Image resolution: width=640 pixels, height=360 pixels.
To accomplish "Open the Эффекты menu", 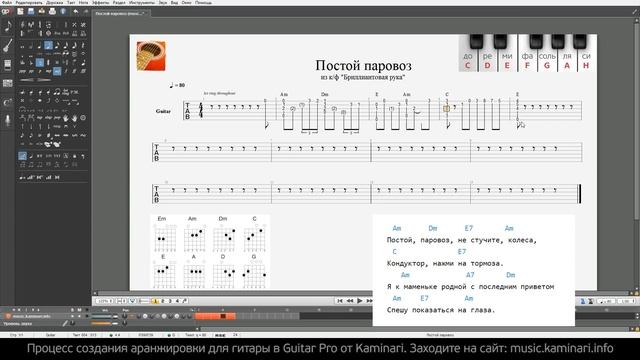I will pyautogui.click(x=100, y=2).
